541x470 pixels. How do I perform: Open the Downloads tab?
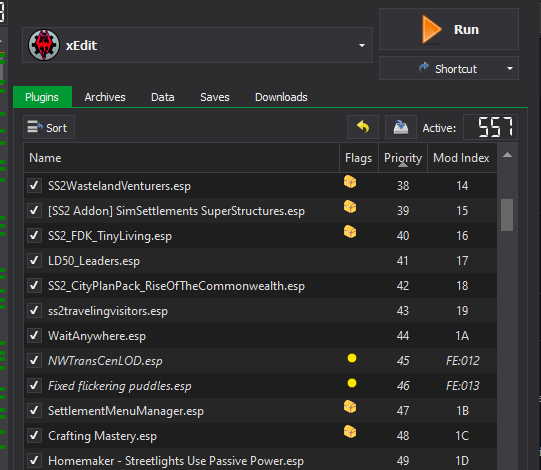point(281,97)
